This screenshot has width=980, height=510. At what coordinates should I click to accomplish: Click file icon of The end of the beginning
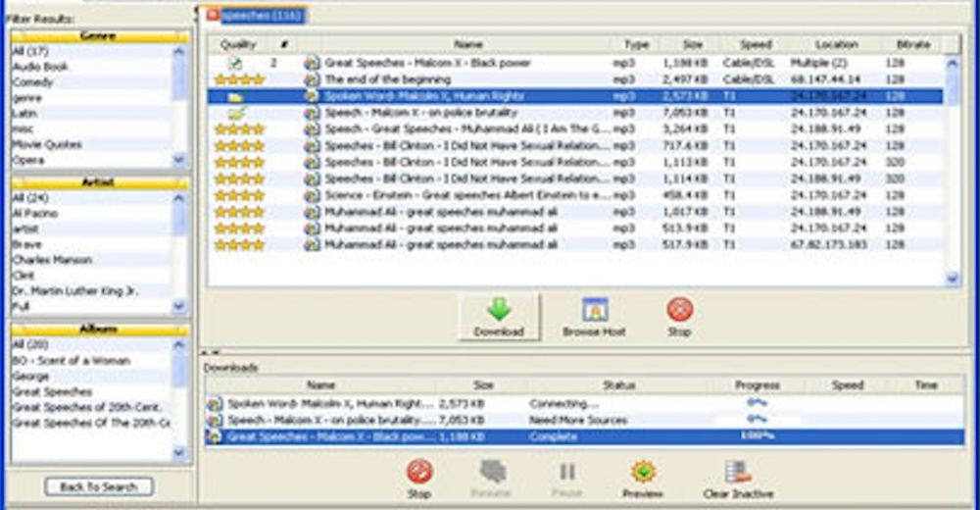(312, 79)
